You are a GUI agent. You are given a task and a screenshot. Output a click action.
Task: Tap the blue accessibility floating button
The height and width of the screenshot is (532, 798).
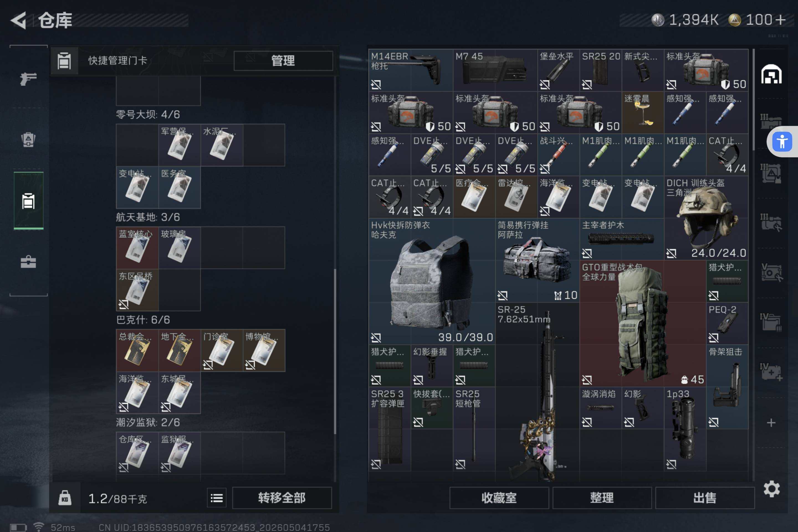[x=782, y=142]
